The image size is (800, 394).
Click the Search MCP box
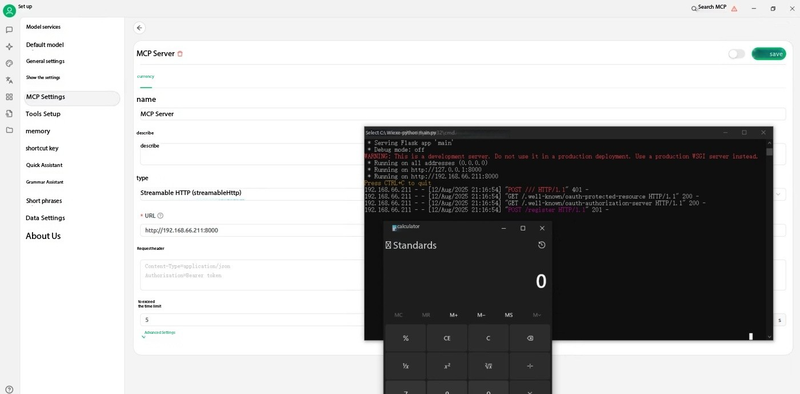pos(709,8)
